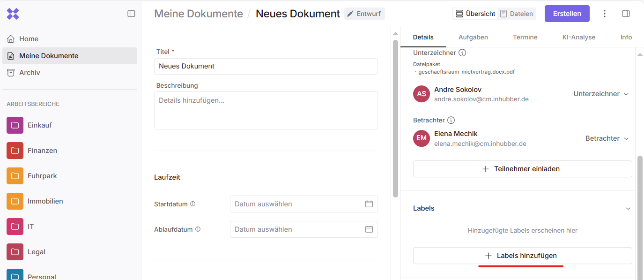Click the Entwurf status badge

(364, 14)
